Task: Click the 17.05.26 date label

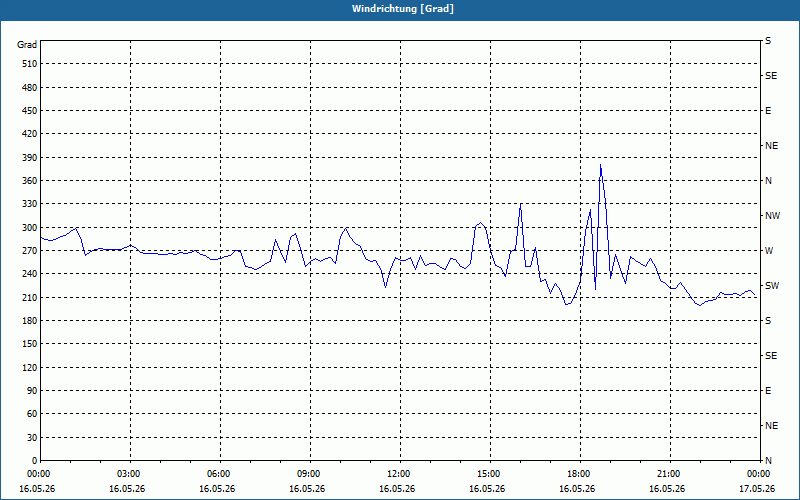Action: tap(757, 489)
